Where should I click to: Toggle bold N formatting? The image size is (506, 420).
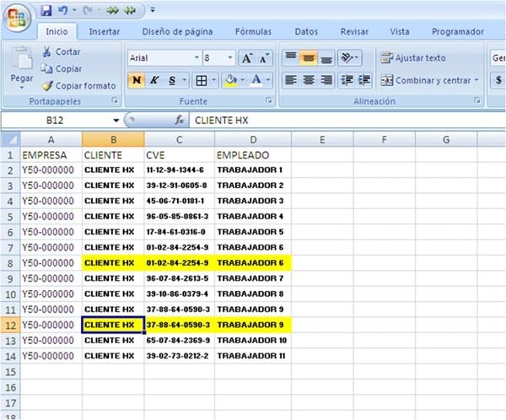[x=137, y=81]
